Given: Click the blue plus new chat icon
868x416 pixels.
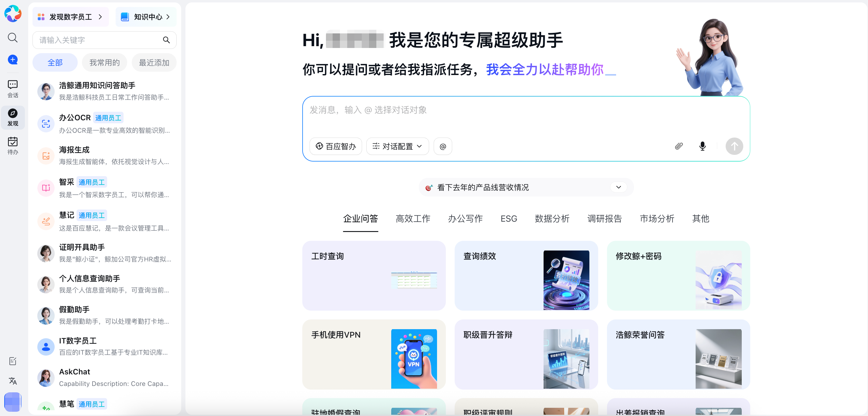Looking at the screenshot, I should 13,60.
